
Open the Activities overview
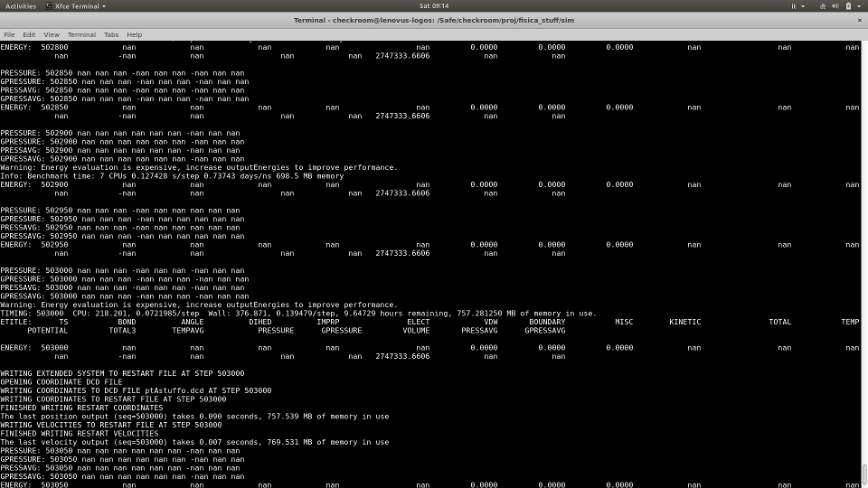point(21,5)
